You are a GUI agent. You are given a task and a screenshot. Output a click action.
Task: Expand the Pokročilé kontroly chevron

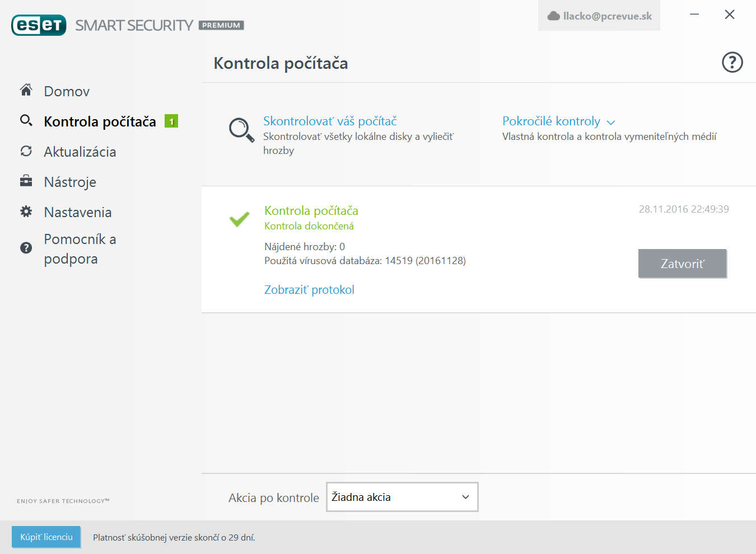(x=611, y=122)
